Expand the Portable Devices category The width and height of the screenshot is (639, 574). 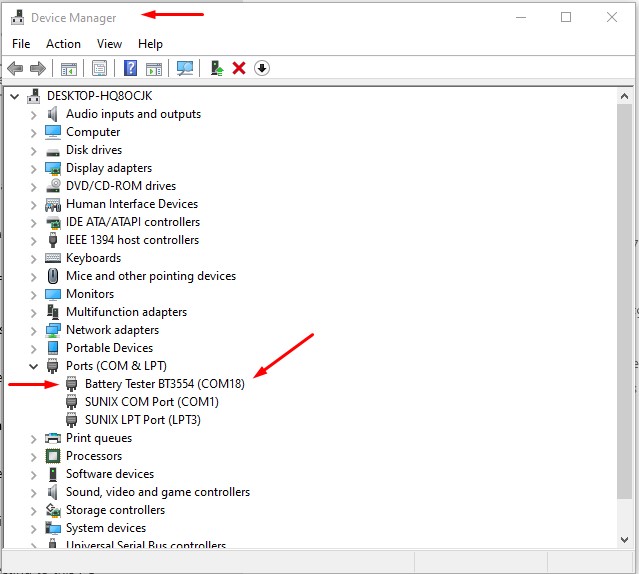click(x=34, y=349)
